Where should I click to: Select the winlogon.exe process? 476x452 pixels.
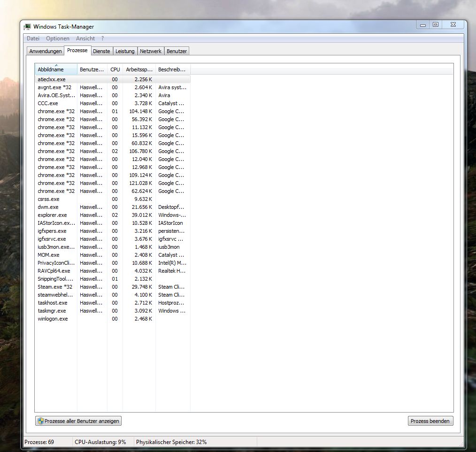click(113, 319)
